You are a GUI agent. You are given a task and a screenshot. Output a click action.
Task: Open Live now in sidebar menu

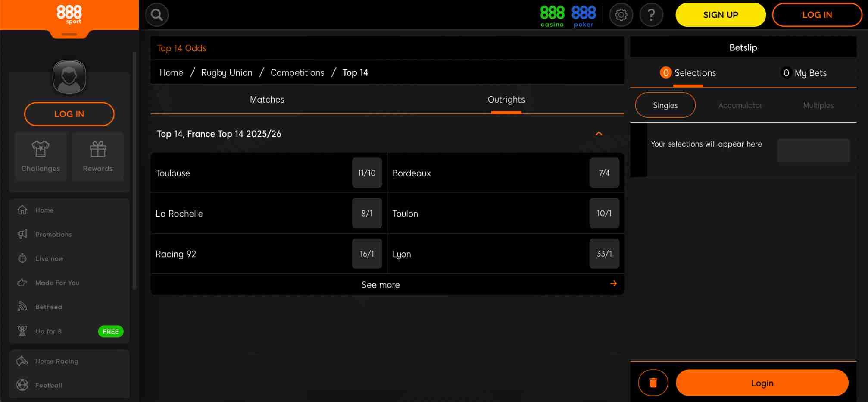pyautogui.click(x=49, y=258)
